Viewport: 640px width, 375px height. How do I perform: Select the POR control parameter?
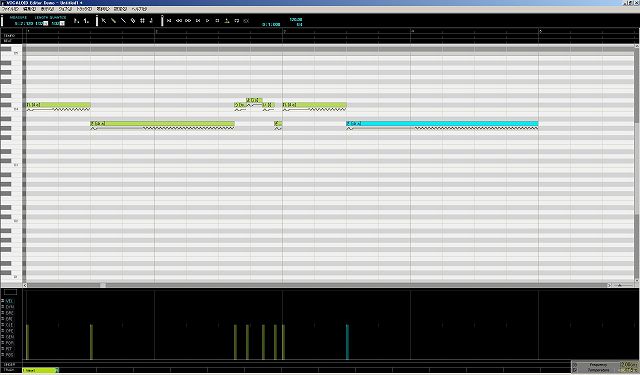9,343
